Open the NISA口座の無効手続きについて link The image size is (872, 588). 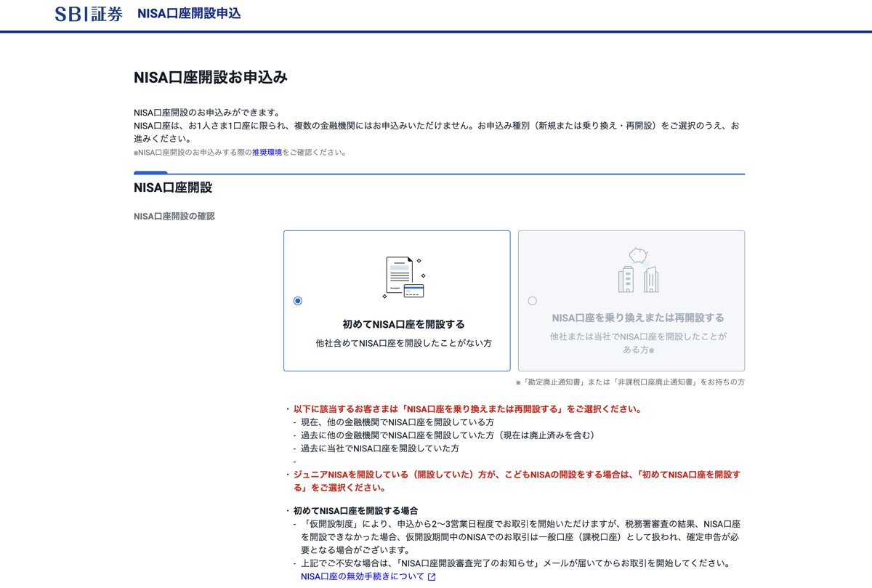point(363,576)
